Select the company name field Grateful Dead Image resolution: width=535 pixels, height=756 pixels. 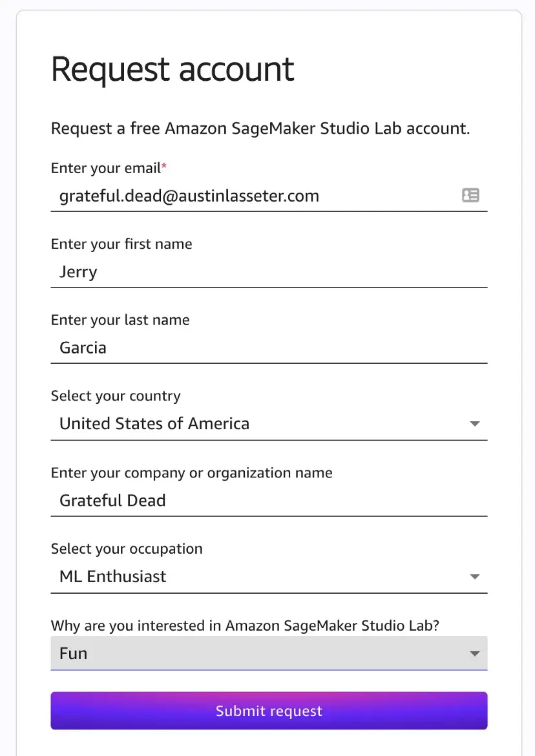pos(269,501)
